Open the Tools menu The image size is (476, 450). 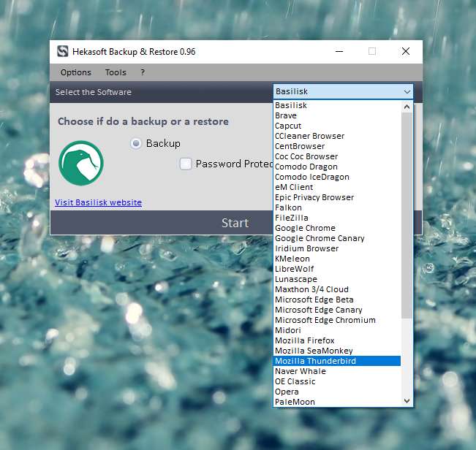116,72
